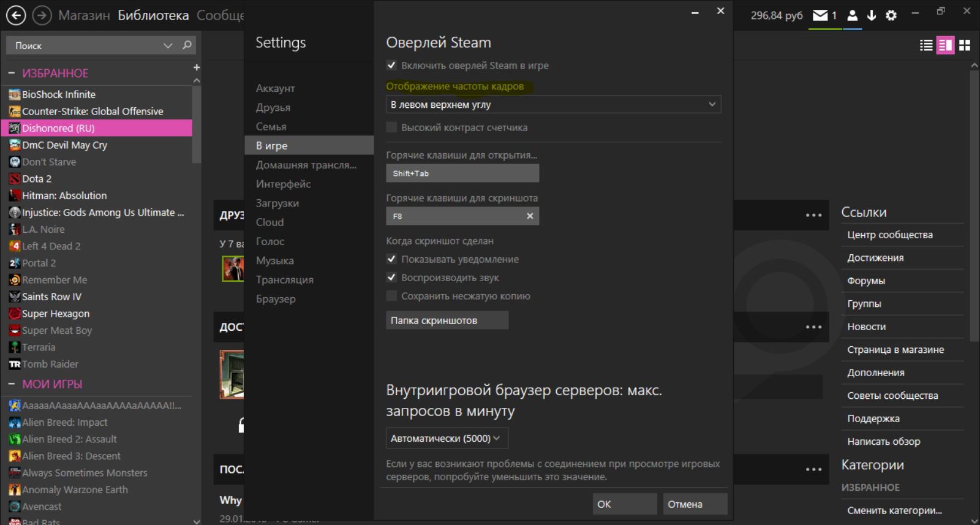Open the Магазин main menu

84,15
